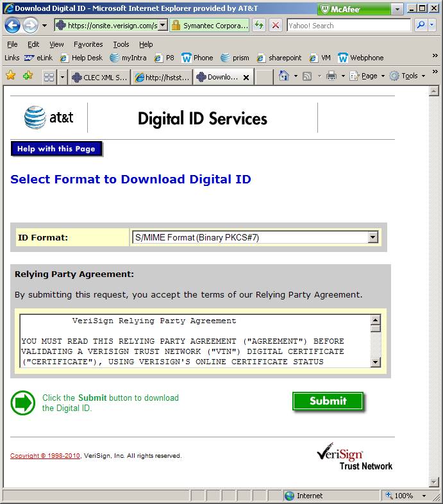Click the magnifier search button

pyautogui.click(x=421, y=25)
